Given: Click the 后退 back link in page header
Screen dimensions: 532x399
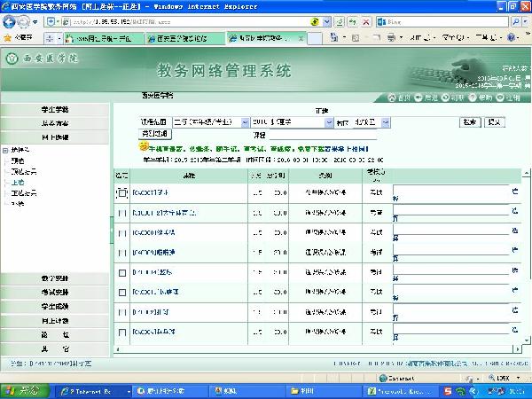Looking at the screenshot, I should coord(426,98).
